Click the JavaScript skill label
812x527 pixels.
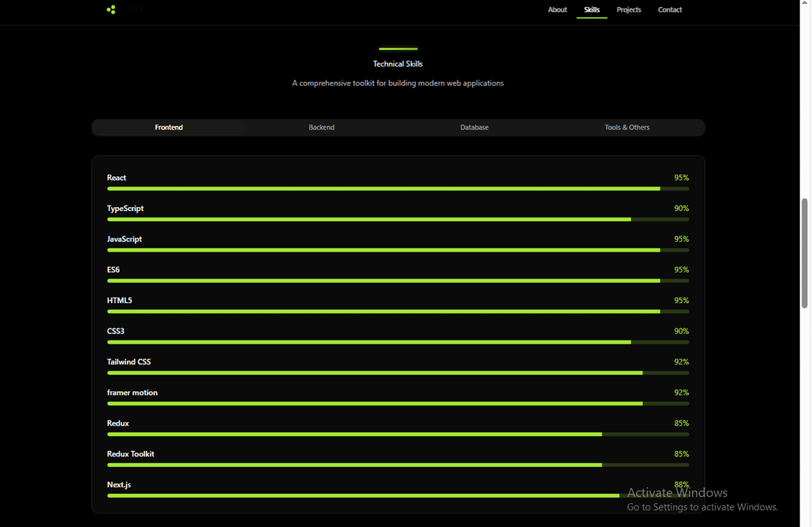coord(124,239)
